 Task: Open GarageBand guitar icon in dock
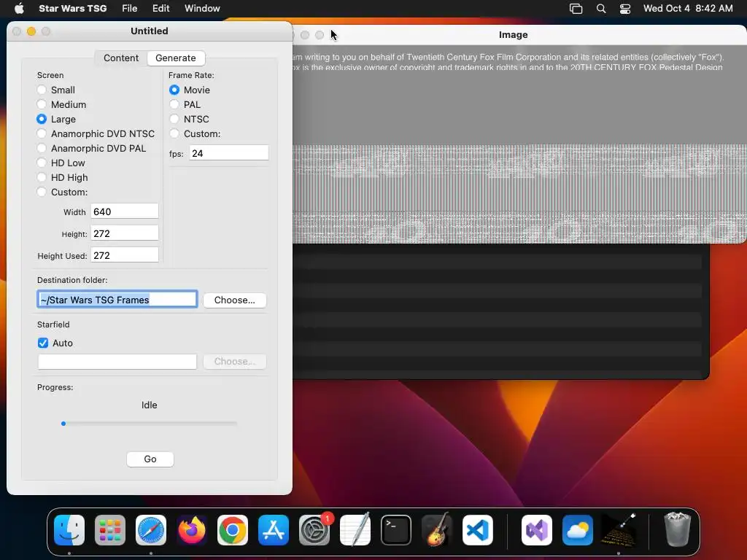tap(437, 530)
